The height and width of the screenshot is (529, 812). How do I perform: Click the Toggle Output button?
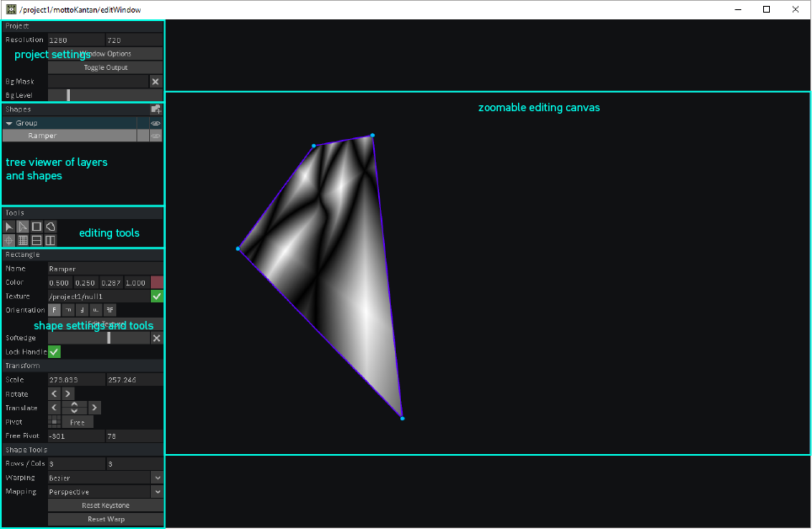[x=104, y=67]
